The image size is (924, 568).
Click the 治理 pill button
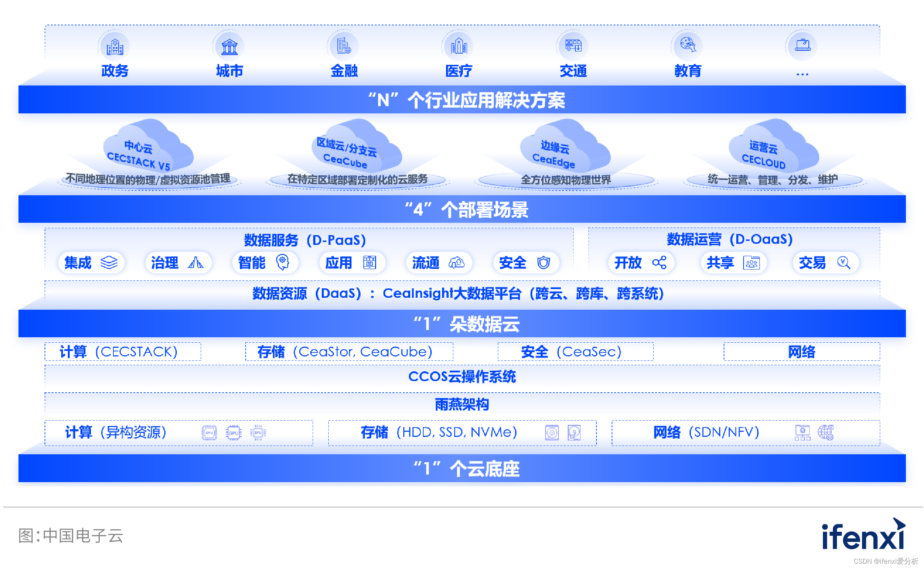[x=178, y=262]
